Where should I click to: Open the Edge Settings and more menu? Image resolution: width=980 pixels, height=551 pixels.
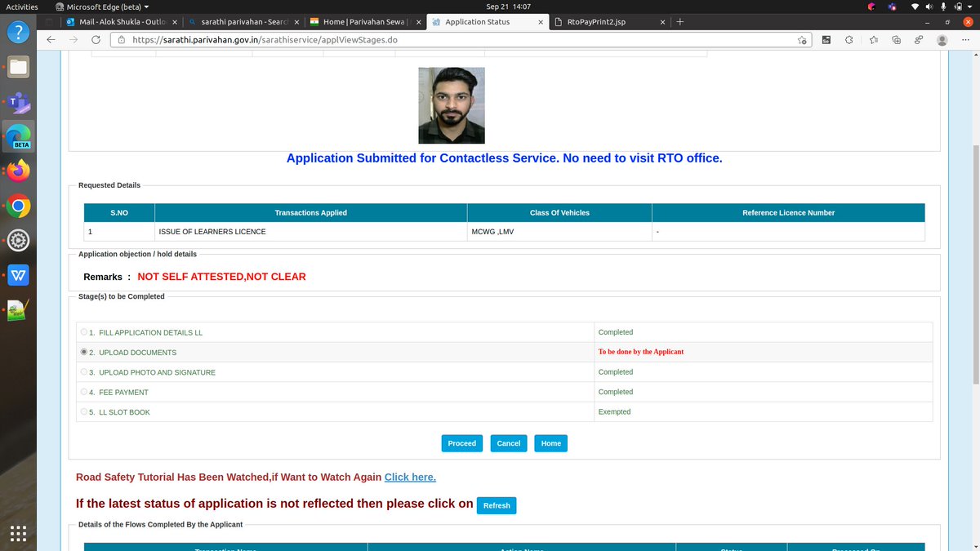click(x=966, y=39)
